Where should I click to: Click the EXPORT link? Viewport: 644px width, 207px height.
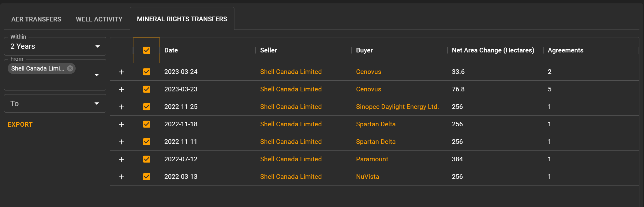[x=20, y=124]
